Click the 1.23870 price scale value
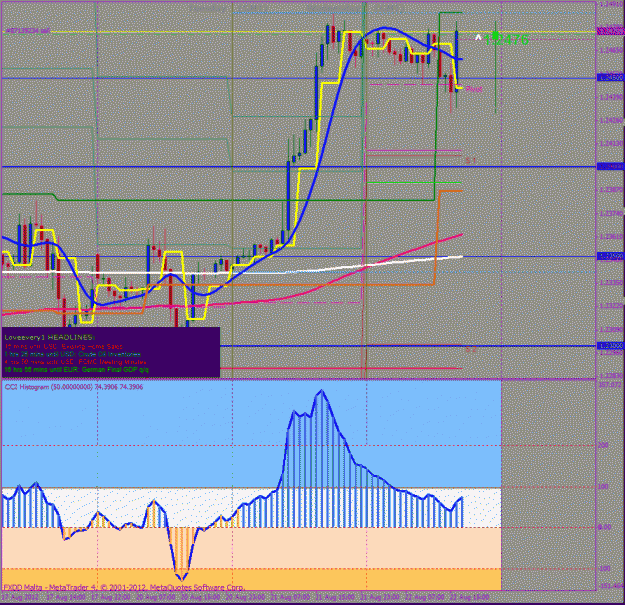 click(x=611, y=190)
